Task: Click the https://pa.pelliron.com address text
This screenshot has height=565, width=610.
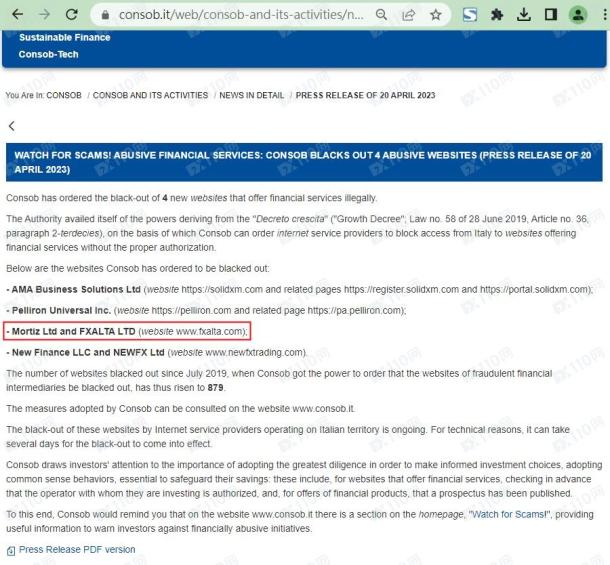Action: coord(354,311)
